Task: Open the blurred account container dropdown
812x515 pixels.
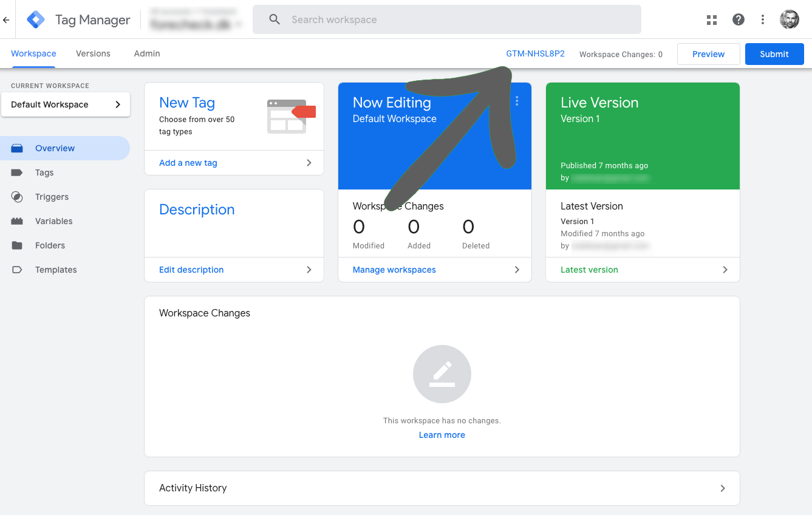Action: click(196, 19)
